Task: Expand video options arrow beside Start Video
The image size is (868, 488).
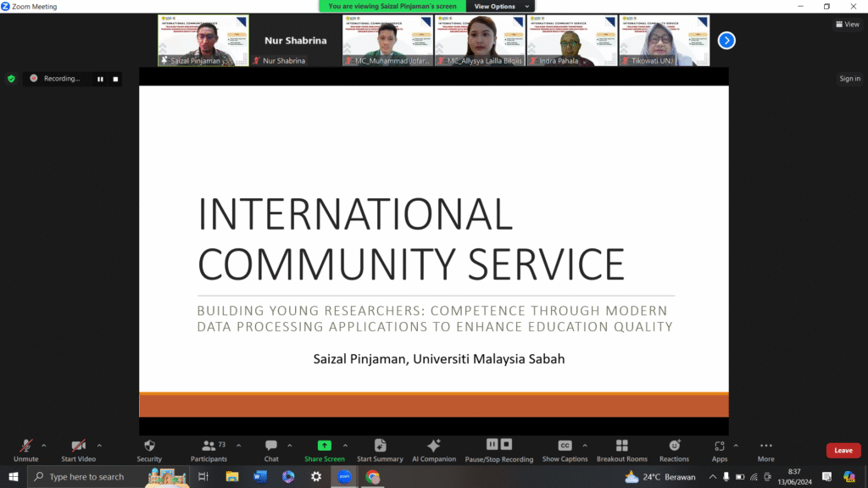Action: (99, 445)
